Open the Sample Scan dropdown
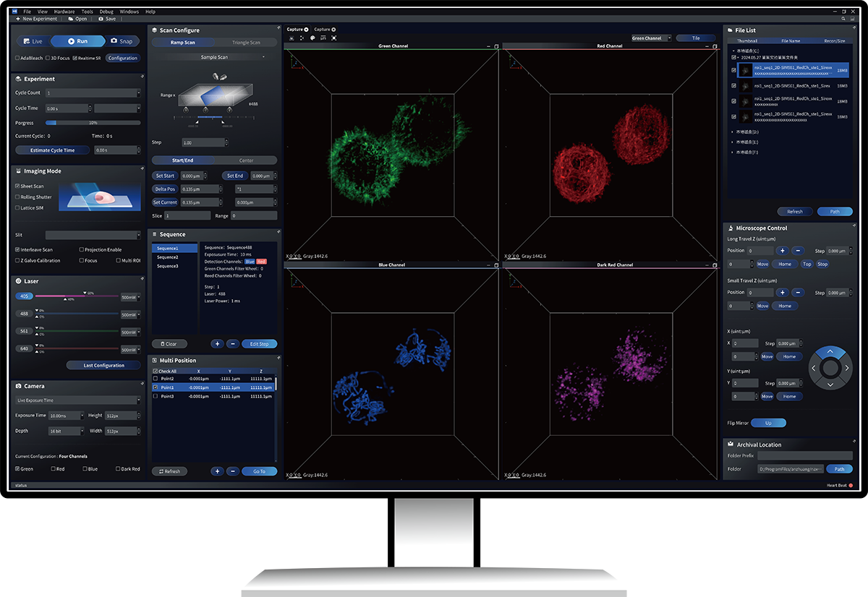The image size is (868, 597). [214, 57]
